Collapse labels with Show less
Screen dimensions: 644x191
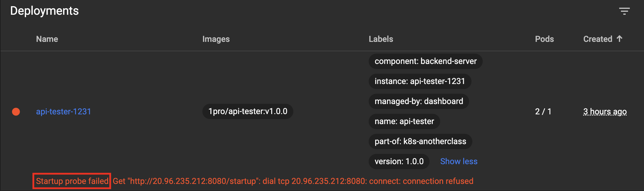point(458,161)
